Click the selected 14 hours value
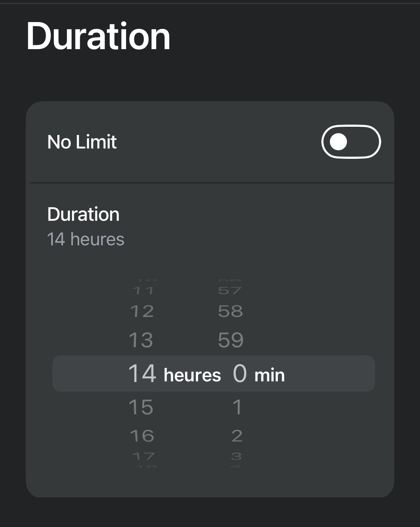This screenshot has height=527, width=420. pyautogui.click(x=142, y=374)
